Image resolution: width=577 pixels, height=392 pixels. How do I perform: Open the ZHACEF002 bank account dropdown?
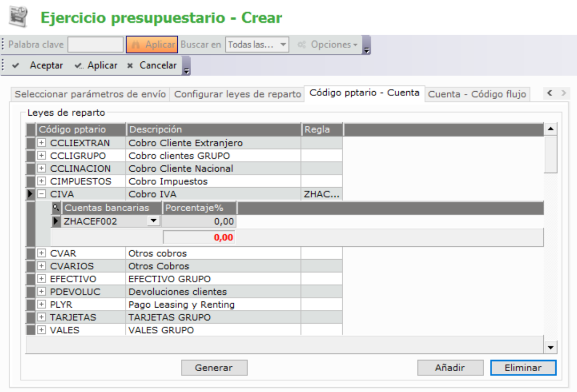153,221
